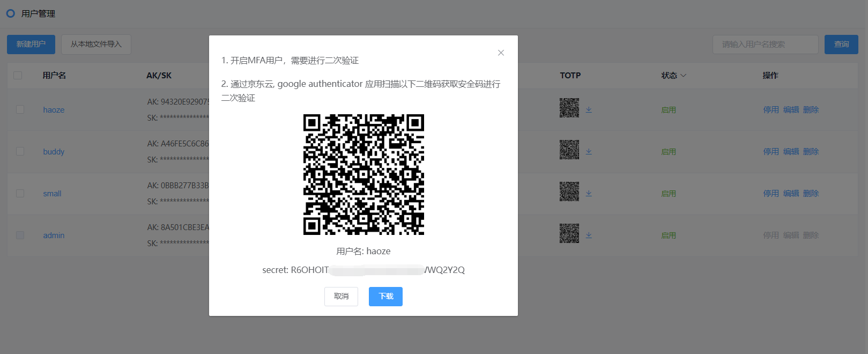
Task: Click the 用户管理 page title
Action: tap(38, 13)
